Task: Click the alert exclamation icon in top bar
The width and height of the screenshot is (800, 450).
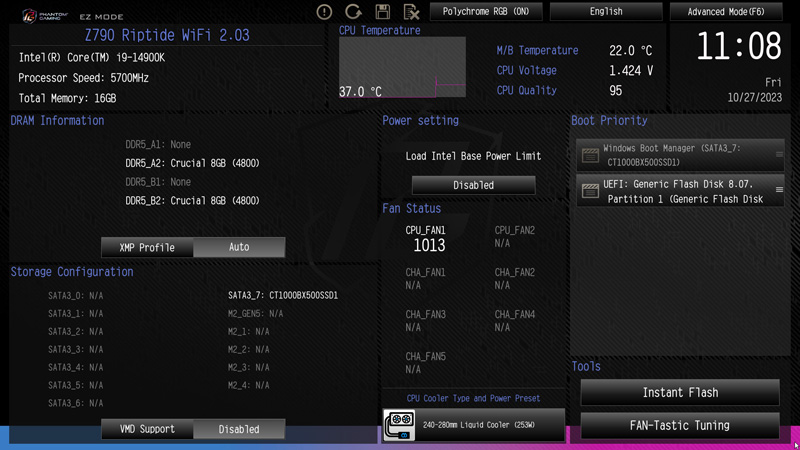Action: pos(324,12)
